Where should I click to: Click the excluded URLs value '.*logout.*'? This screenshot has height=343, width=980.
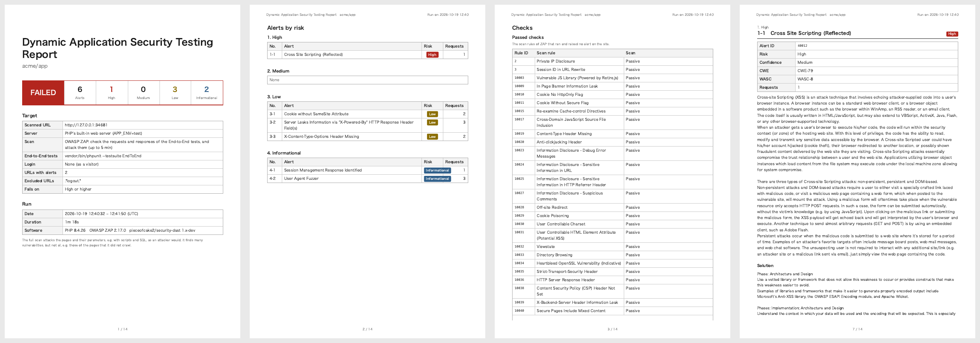pos(73,181)
